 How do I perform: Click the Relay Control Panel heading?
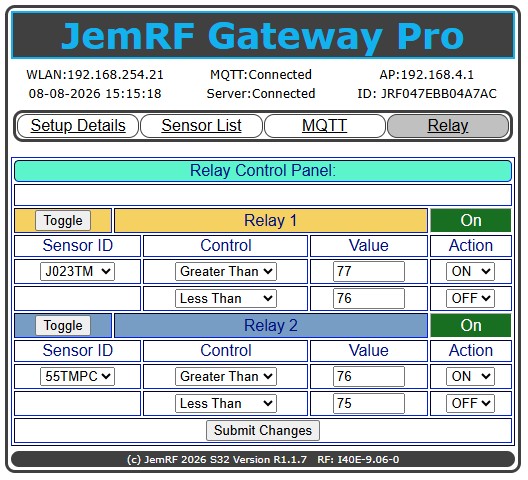click(263, 170)
